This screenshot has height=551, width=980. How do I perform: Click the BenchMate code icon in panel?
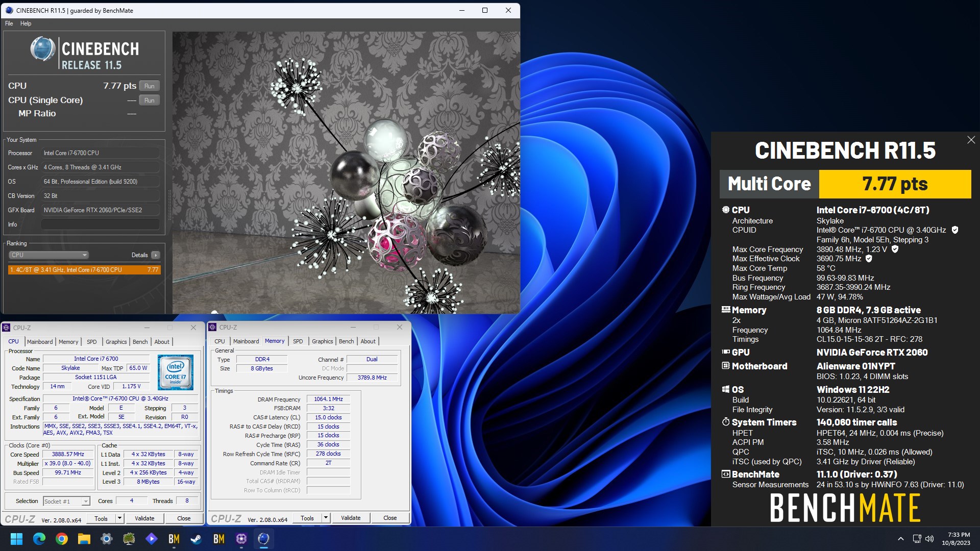pos(726,474)
